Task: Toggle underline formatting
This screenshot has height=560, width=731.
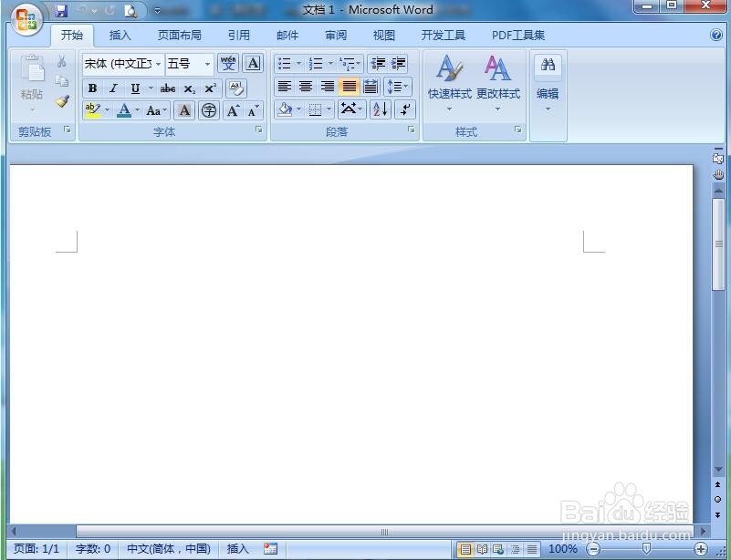Action: point(135,88)
